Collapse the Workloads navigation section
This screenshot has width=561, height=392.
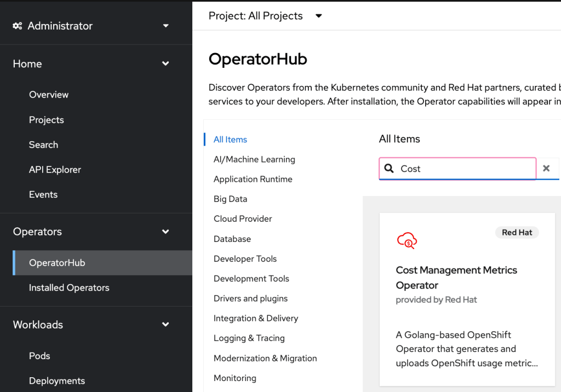(x=165, y=325)
